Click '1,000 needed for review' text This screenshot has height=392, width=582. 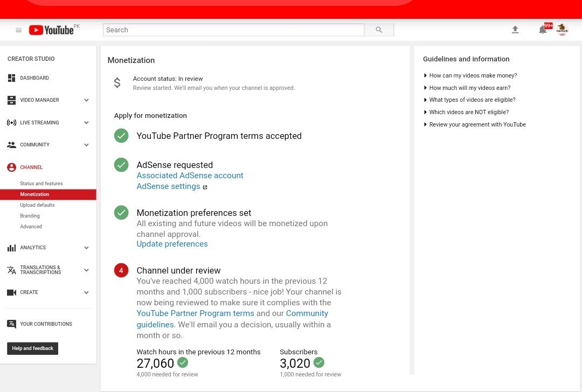tap(311, 375)
